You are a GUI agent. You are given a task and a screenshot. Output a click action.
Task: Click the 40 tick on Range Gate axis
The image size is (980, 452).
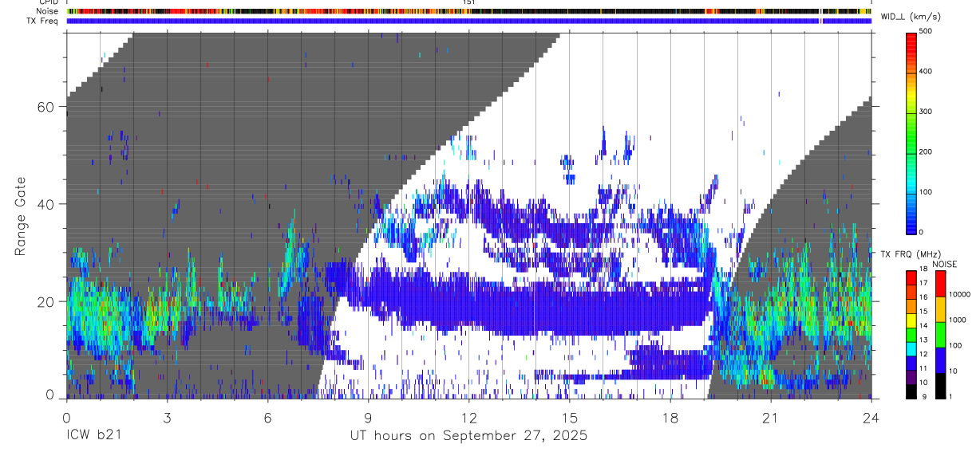tap(46, 204)
